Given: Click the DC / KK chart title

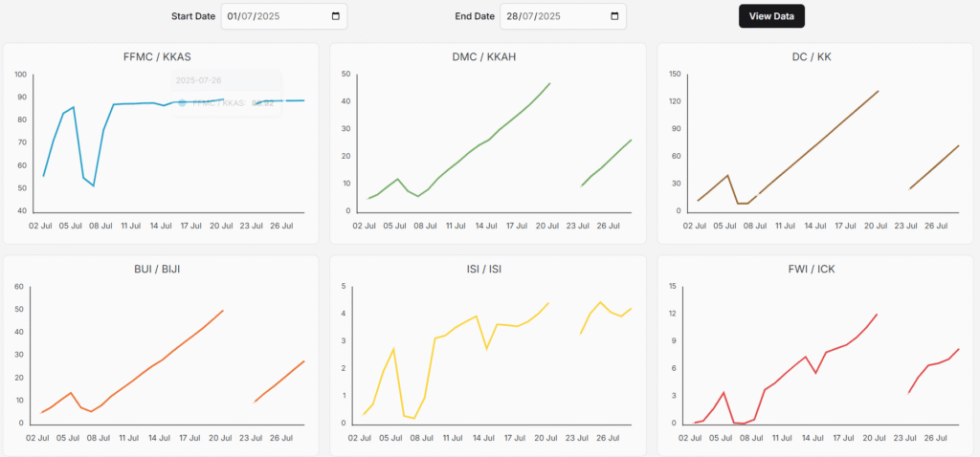Looking at the screenshot, I should point(813,56).
